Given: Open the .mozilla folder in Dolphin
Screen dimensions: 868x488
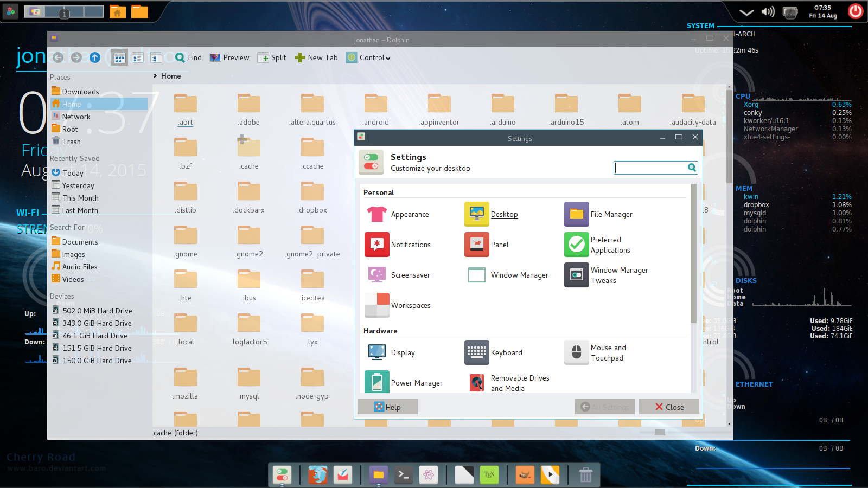Looking at the screenshot, I should pyautogui.click(x=186, y=383).
